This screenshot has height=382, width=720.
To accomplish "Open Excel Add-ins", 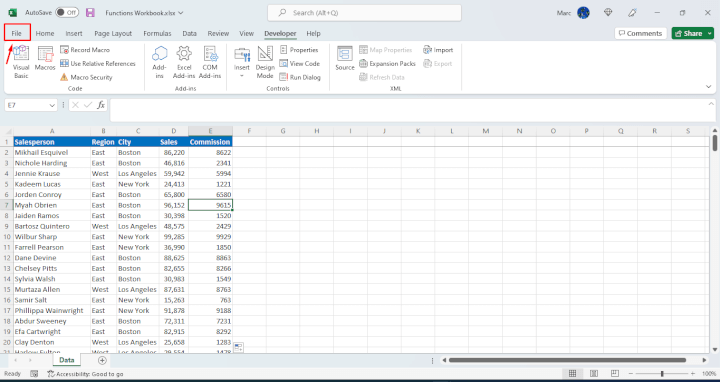I will (184, 62).
